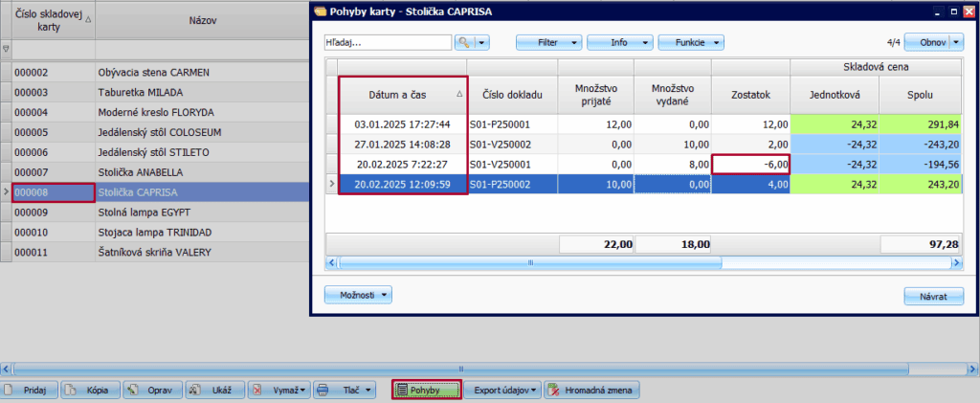
Task: Click the Návrat button
Action: tap(932, 296)
